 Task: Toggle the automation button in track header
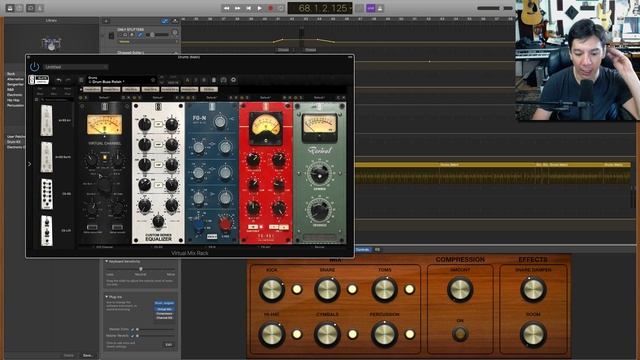[x=165, y=20]
